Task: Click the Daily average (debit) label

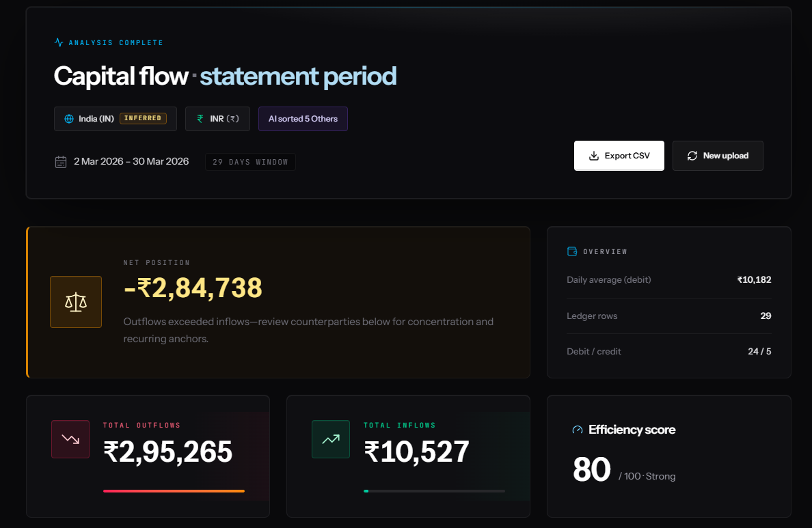Action: click(609, 279)
